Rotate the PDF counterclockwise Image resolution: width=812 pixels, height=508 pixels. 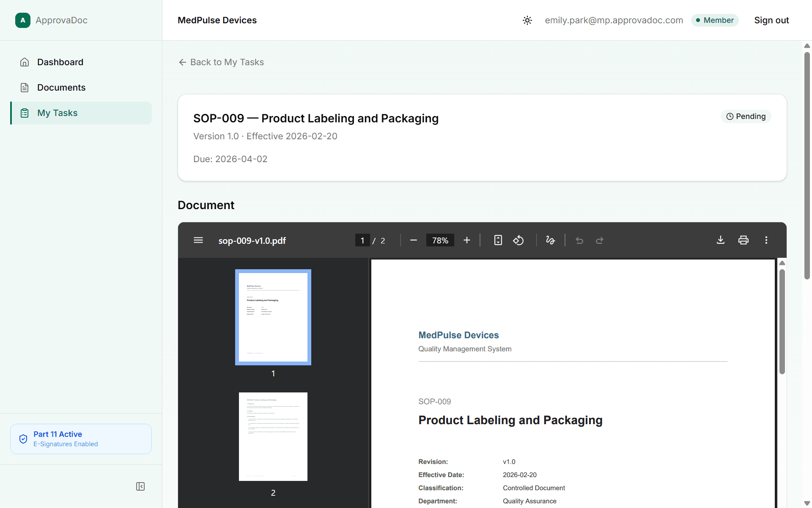coord(518,240)
